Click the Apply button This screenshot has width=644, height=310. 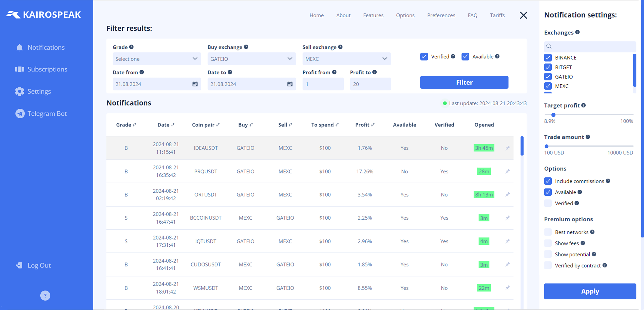tap(590, 291)
